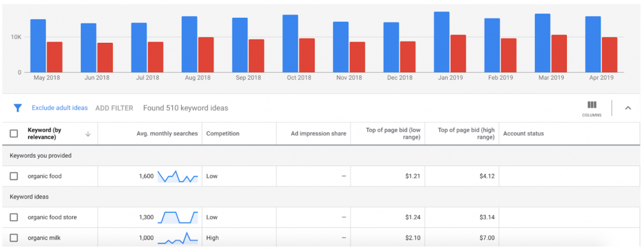Click the 'Keywords you provided' section label
The height and width of the screenshot is (251, 644).
(41, 156)
